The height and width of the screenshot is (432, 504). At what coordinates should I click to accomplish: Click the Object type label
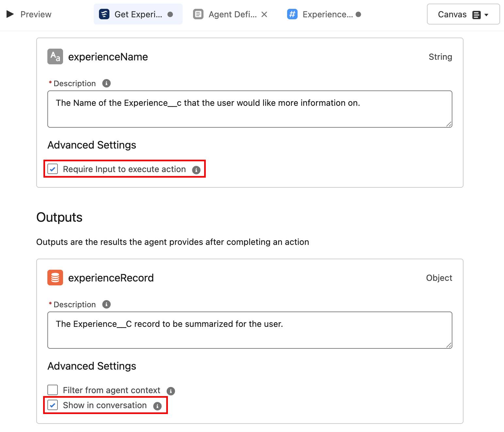439,278
